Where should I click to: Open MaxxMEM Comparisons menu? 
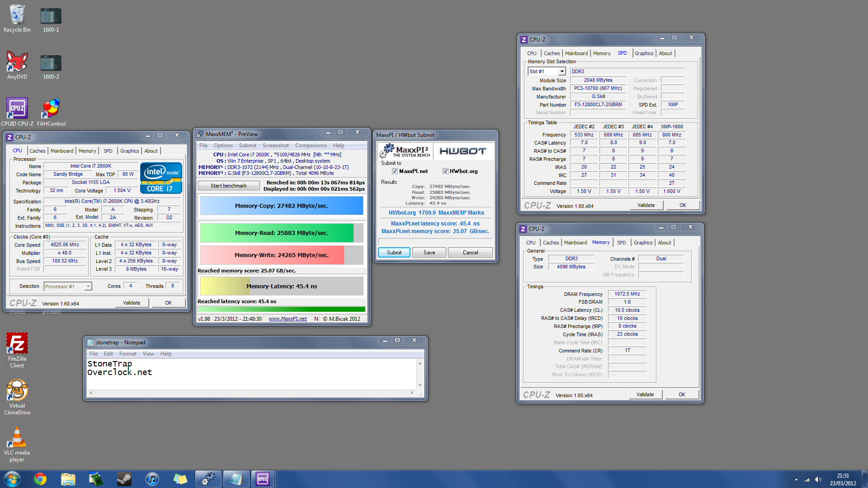point(311,145)
